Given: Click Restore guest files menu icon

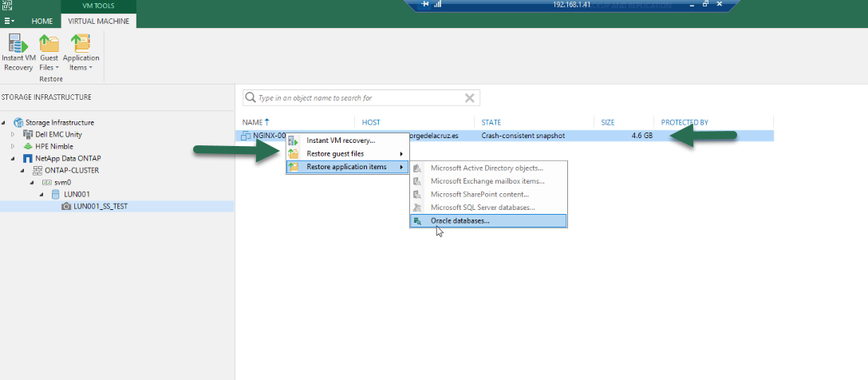Looking at the screenshot, I should [294, 153].
